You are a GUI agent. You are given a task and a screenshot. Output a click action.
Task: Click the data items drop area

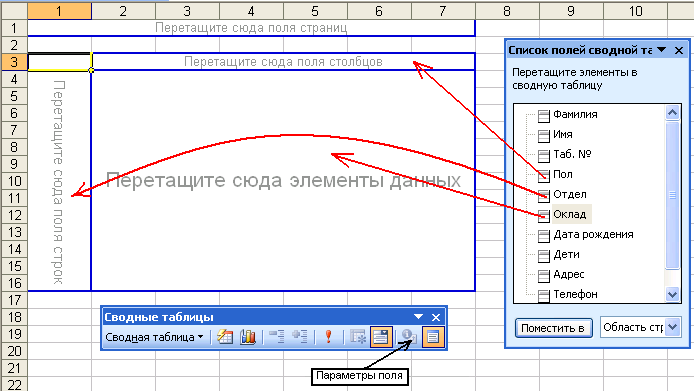[283, 180]
